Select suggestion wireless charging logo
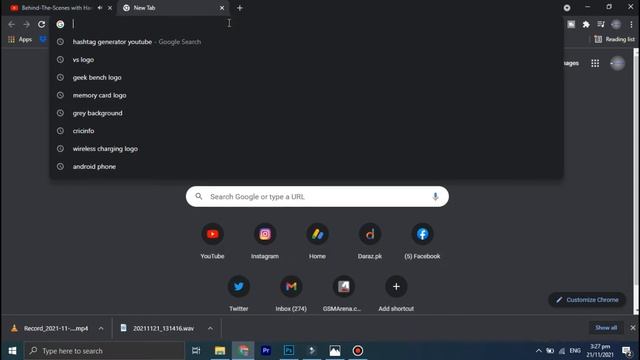Image resolution: width=640 pixels, height=360 pixels. coord(307,149)
